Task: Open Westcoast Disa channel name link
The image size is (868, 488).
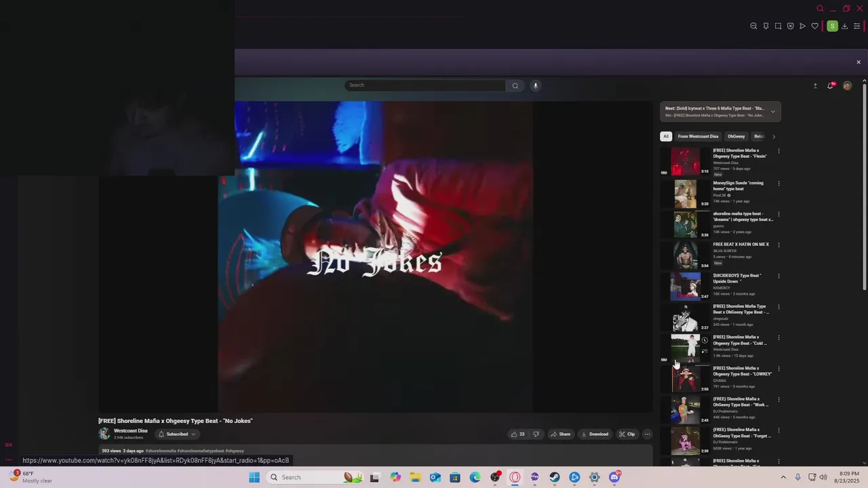Action: pos(130,431)
